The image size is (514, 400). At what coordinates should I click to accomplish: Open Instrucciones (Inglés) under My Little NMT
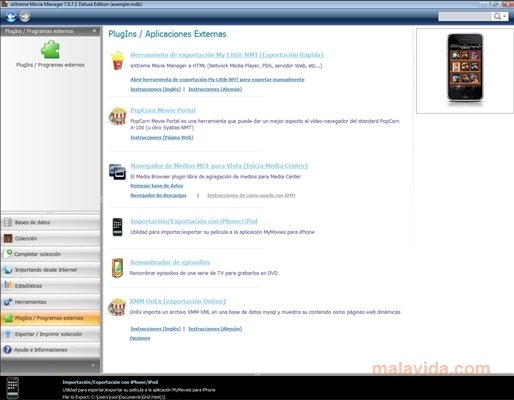156,89
